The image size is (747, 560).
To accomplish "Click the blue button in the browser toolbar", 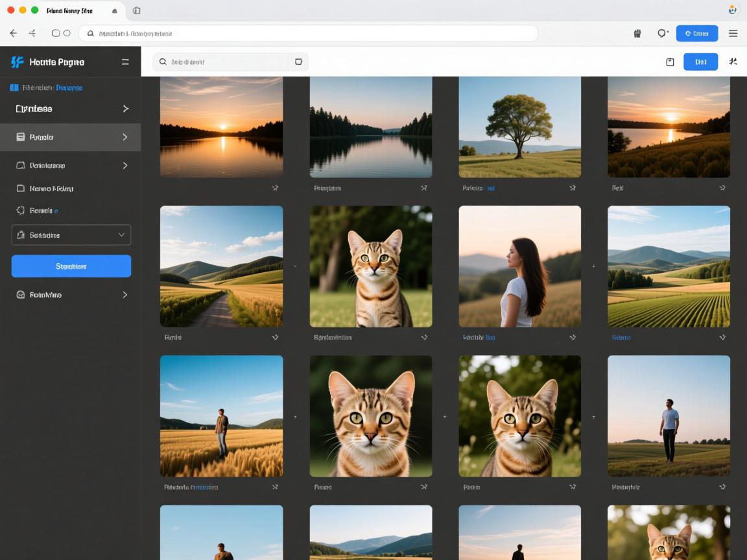I will [x=696, y=34].
